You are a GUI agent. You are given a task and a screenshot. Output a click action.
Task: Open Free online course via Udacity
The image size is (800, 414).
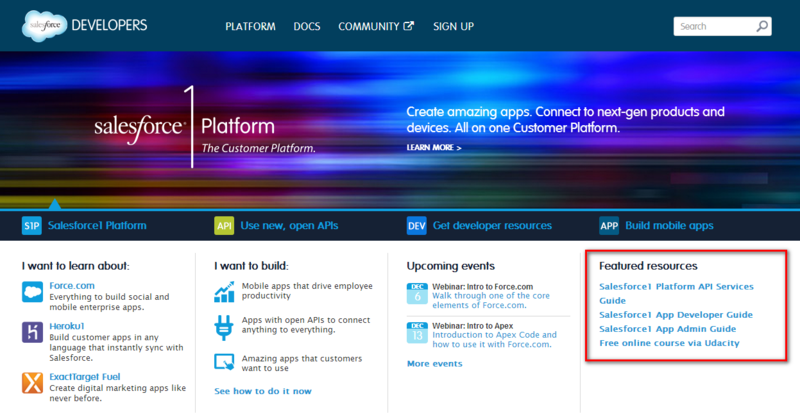[x=669, y=343]
